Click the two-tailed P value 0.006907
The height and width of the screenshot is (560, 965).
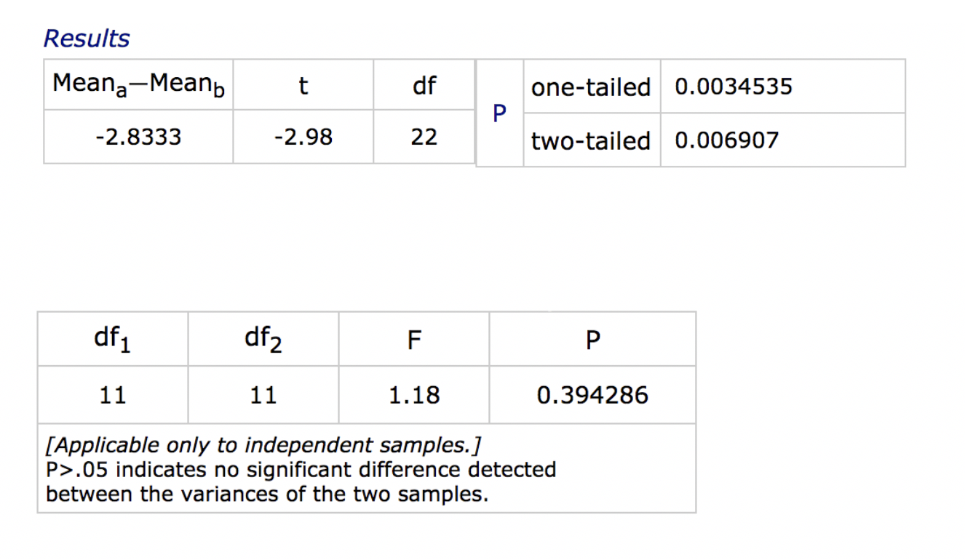(x=726, y=140)
